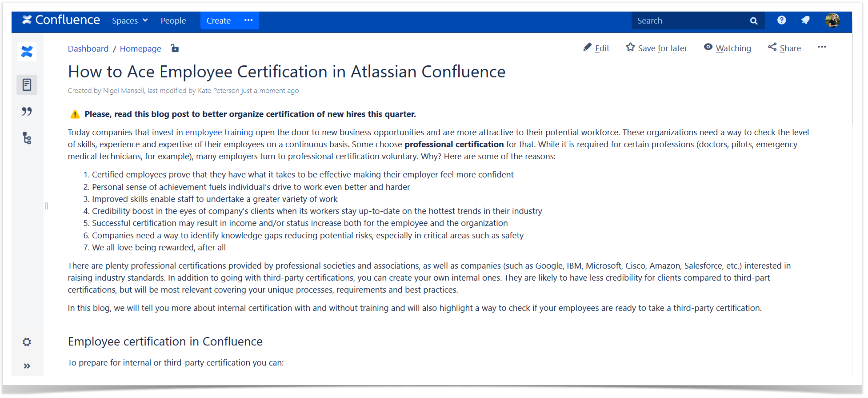Click the 'Employee certification in Confluence' heading
Image resolution: width=868 pixels, height=398 pixels.
[x=165, y=342]
